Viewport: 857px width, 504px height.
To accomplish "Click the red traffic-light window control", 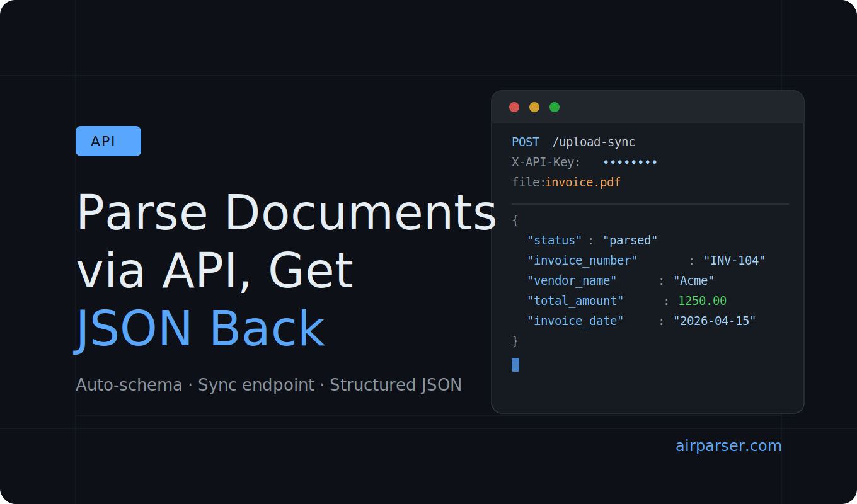I will click(514, 107).
